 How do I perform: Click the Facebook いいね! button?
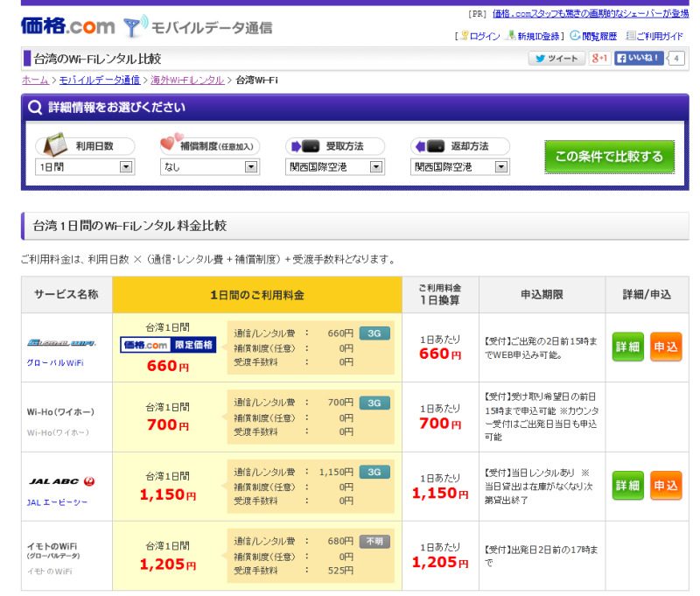pyautogui.click(x=639, y=59)
